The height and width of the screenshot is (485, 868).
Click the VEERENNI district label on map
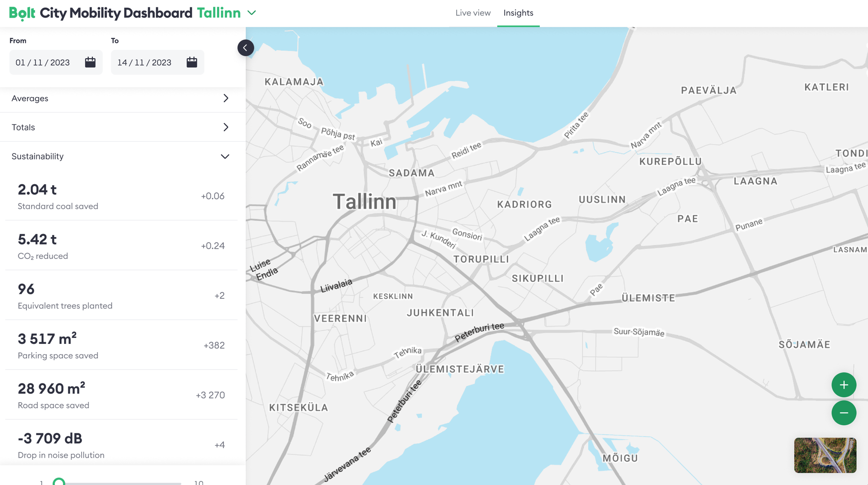(x=340, y=318)
